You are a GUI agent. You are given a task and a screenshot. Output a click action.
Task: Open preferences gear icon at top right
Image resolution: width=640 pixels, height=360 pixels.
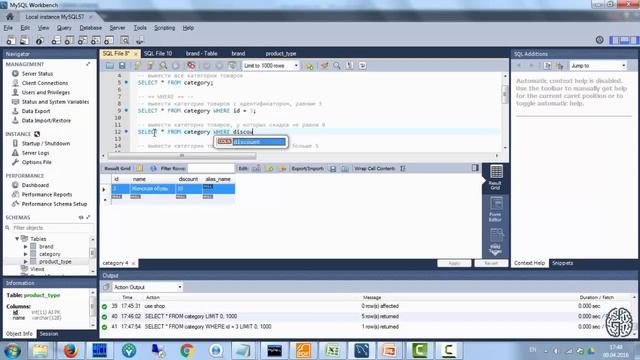click(x=600, y=40)
